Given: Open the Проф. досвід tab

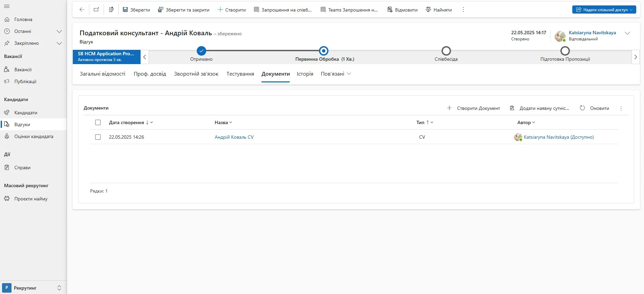Looking at the screenshot, I should (x=150, y=74).
